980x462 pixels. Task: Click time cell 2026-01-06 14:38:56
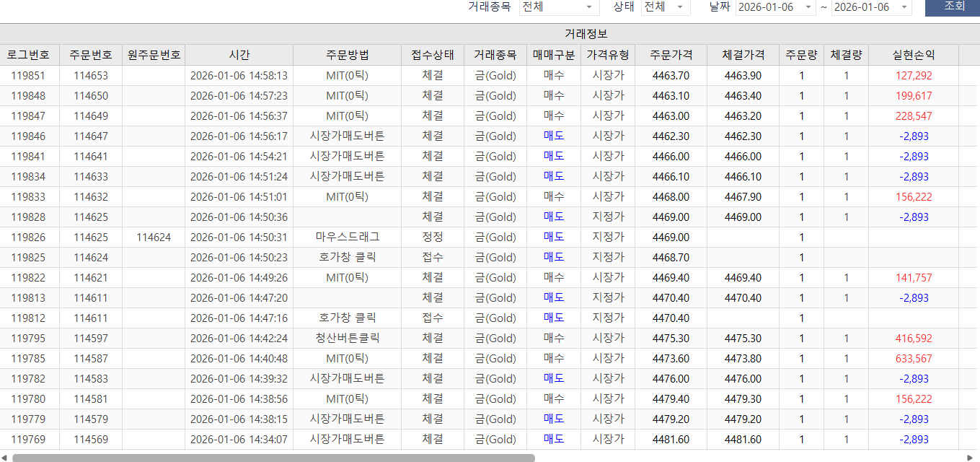tap(239, 399)
